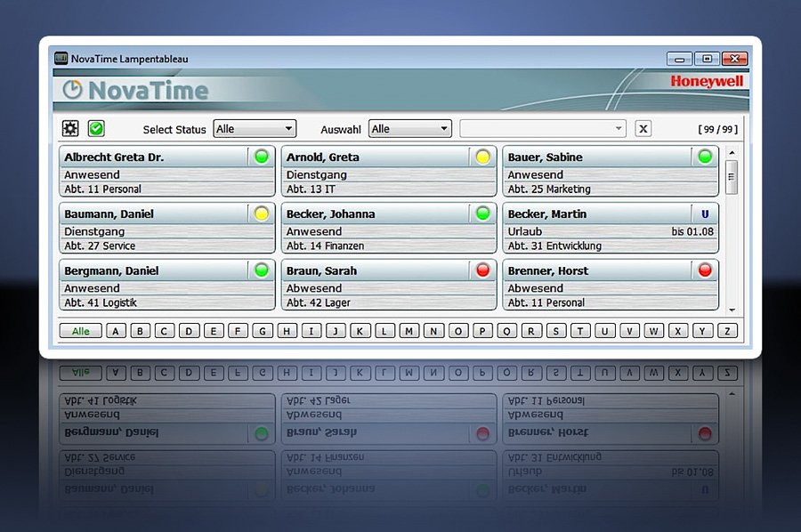The image size is (801, 532).
Task: Select the Becker, Martin name
Action: click(x=547, y=214)
